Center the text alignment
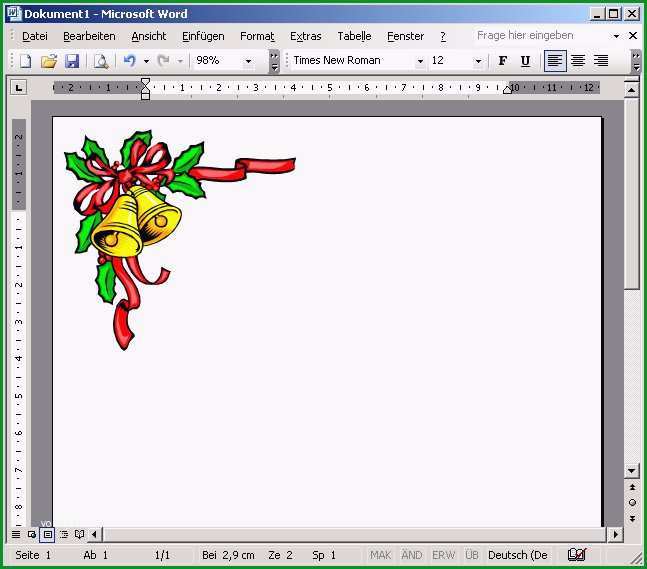647x569 pixels. coord(578,61)
